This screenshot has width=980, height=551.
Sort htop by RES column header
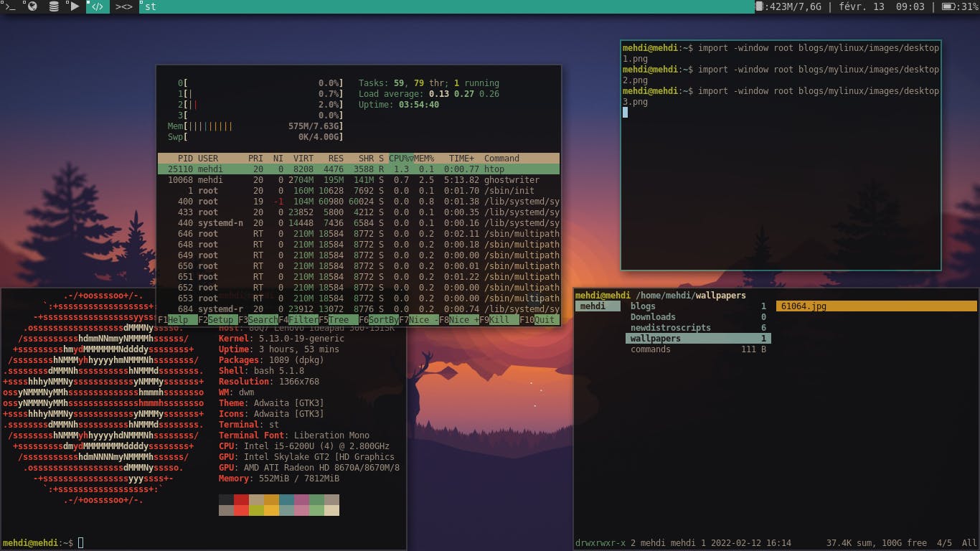[x=336, y=159]
